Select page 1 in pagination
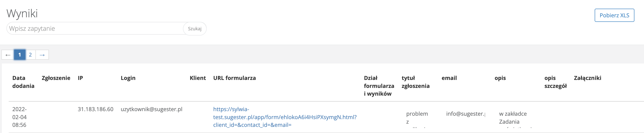This screenshot has height=133, width=644. click(x=19, y=55)
